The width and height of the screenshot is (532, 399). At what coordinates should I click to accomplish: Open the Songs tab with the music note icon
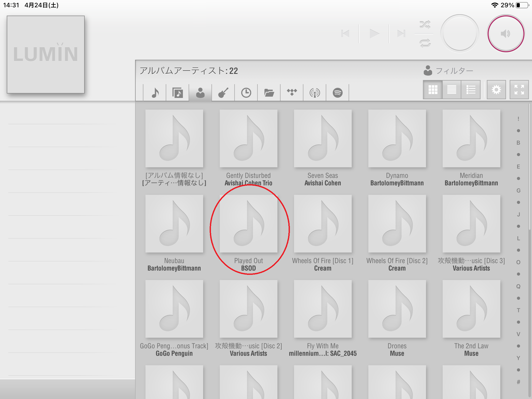coord(155,93)
